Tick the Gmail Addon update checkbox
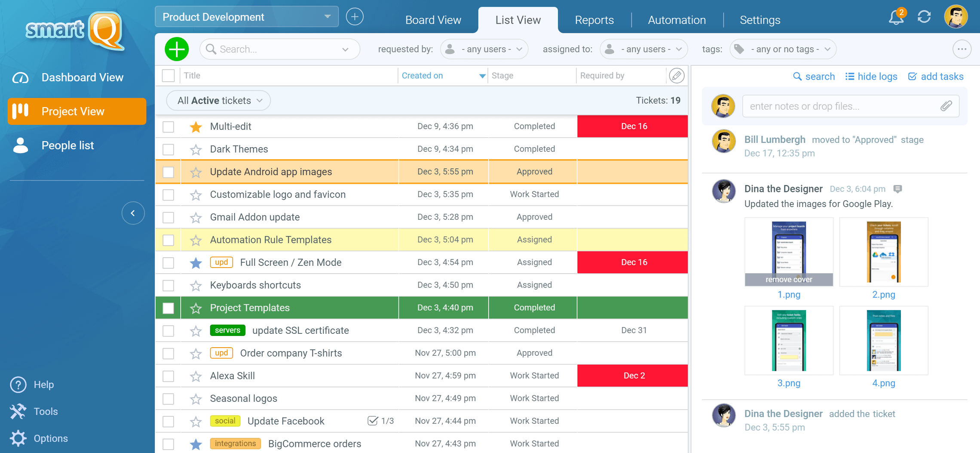 [x=168, y=217]
